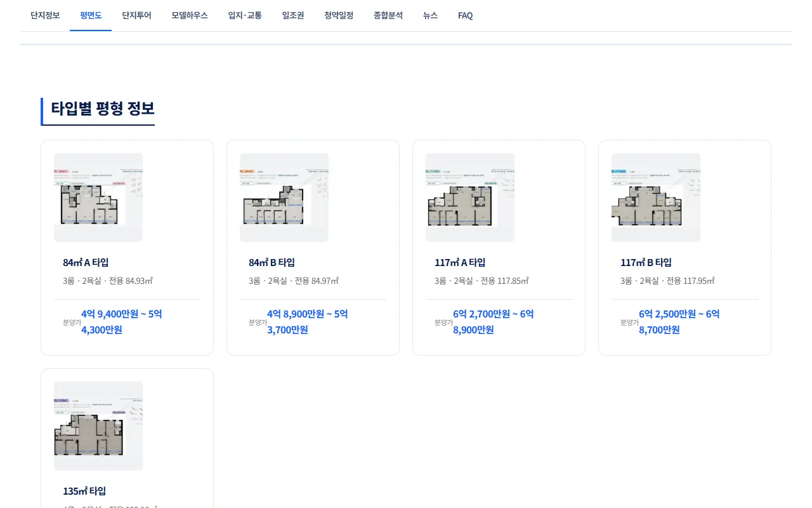Open the 84㎡ A 타입 floor plan thumbnail

pyautogui.click(x=98, y=197)
